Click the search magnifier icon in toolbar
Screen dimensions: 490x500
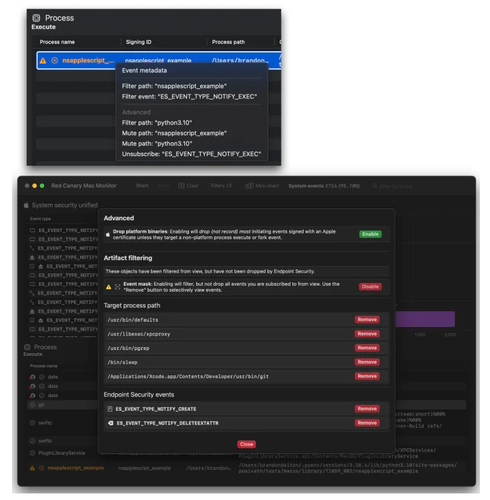click(374, 186)
